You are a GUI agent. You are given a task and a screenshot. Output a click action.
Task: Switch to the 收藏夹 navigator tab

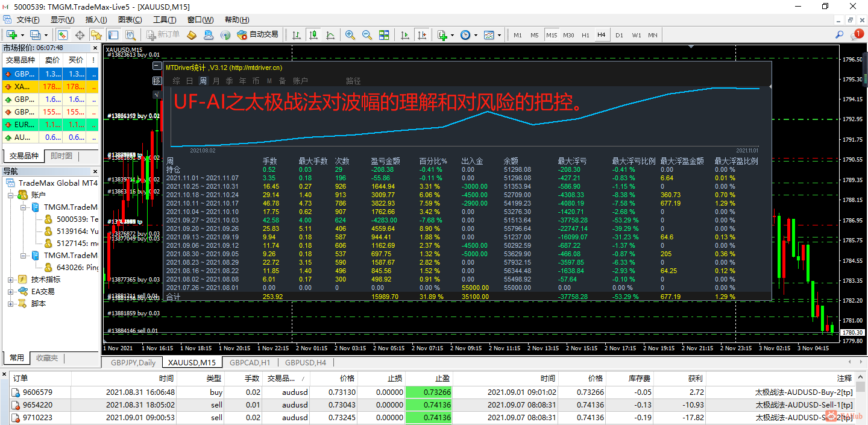(x=47, y=358)
